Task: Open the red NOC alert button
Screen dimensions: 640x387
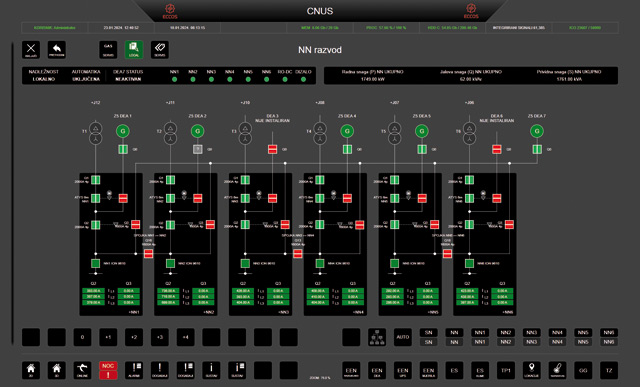Action: (x=108, y=370)
